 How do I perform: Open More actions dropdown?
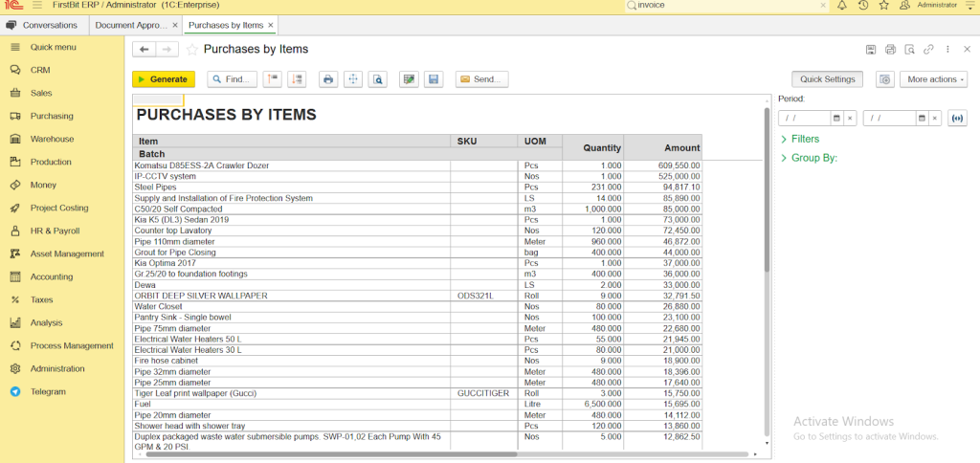click(934, 79)
